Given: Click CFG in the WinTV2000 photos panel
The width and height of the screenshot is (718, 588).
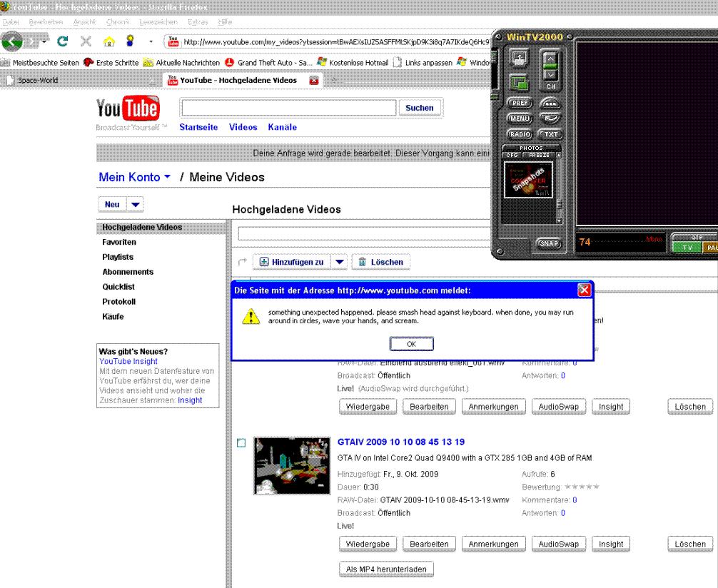Looking at the screenshot, I should coord(512,156).
